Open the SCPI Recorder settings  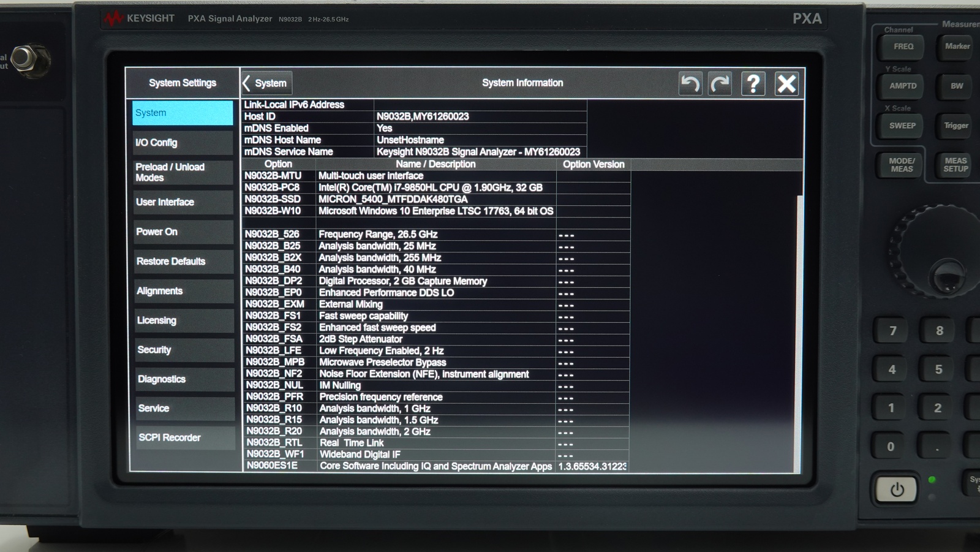tap(185, 437)
